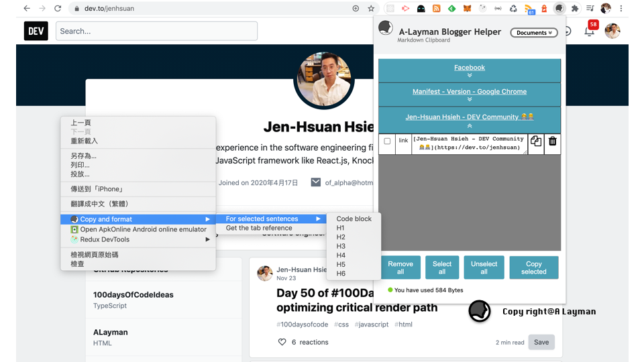Viewport: 644px width, 362px height.
Task: Open the Facebook link in the panel
Action: click(x=470, y=67)
